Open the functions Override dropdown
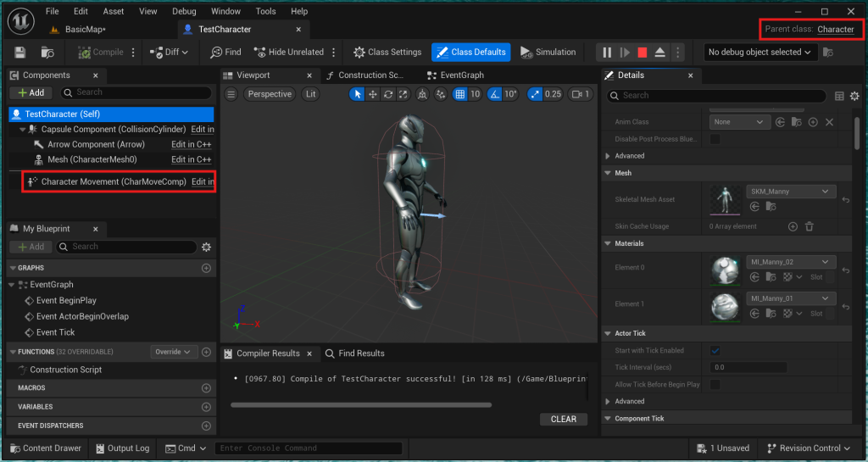Screen dimensions: 868x462 click(174, 352)
